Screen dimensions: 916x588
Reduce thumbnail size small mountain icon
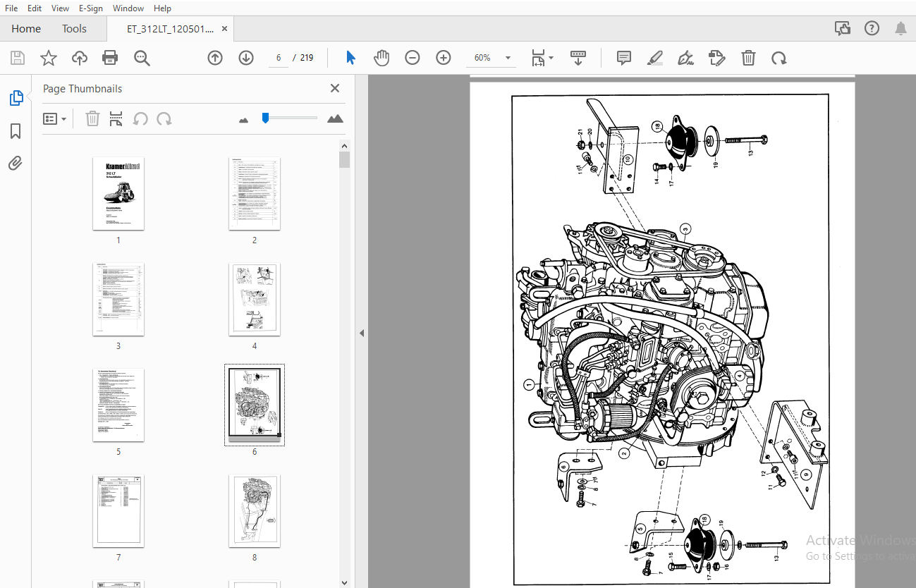[x=244, y=119]
